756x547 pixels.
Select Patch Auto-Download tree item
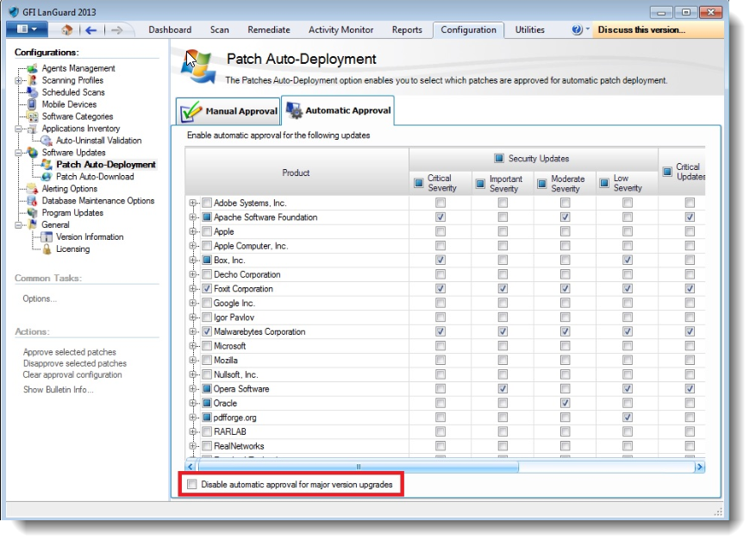tap(95, 177)
